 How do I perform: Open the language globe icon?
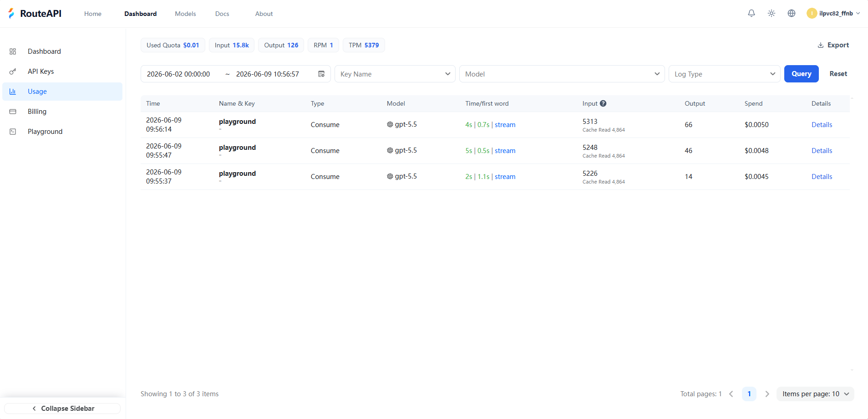pyautogui.click(x=792, y=13)
